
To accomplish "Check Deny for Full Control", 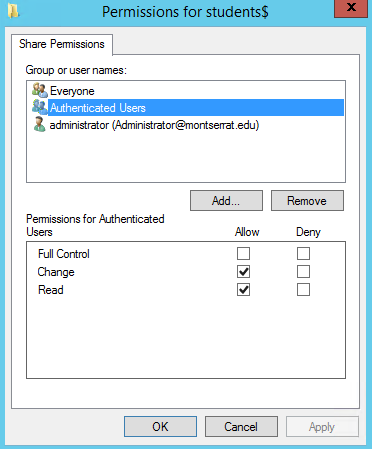I will (303, 254).
